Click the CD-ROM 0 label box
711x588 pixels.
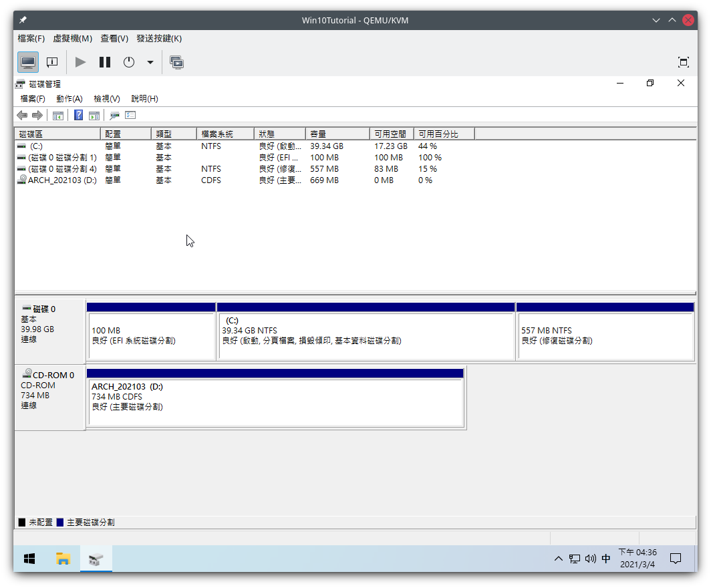(x=50, y=398)
